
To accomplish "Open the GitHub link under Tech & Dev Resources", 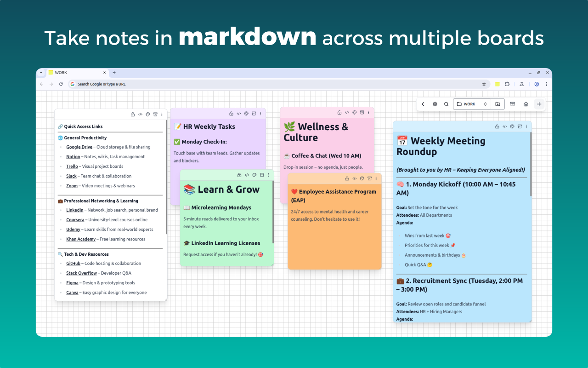I will [x=73, y=263].
